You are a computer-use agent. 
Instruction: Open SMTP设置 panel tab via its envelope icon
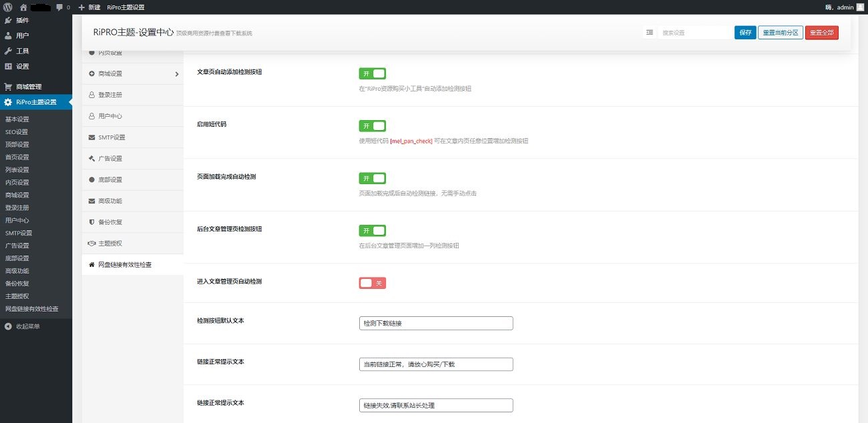click(x=91, y=137)
